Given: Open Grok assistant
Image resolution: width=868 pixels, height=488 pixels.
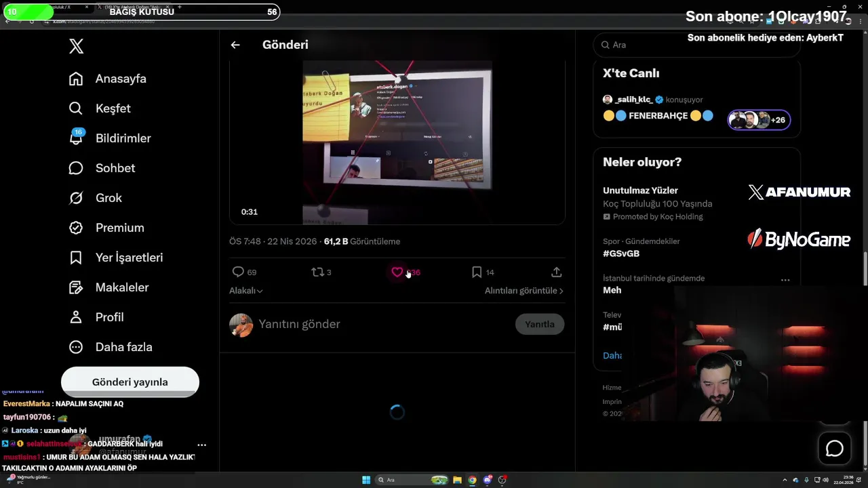Looking at the screenshot, I should (96, 198).
